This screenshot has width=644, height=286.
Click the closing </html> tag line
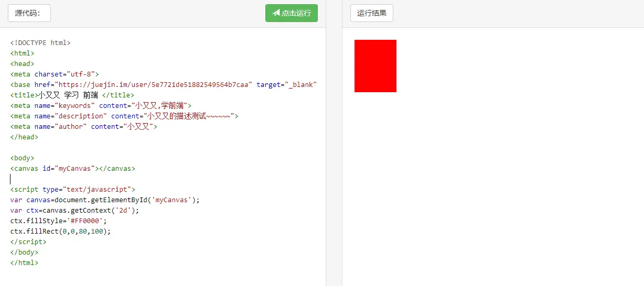click(x=25, y=263)
